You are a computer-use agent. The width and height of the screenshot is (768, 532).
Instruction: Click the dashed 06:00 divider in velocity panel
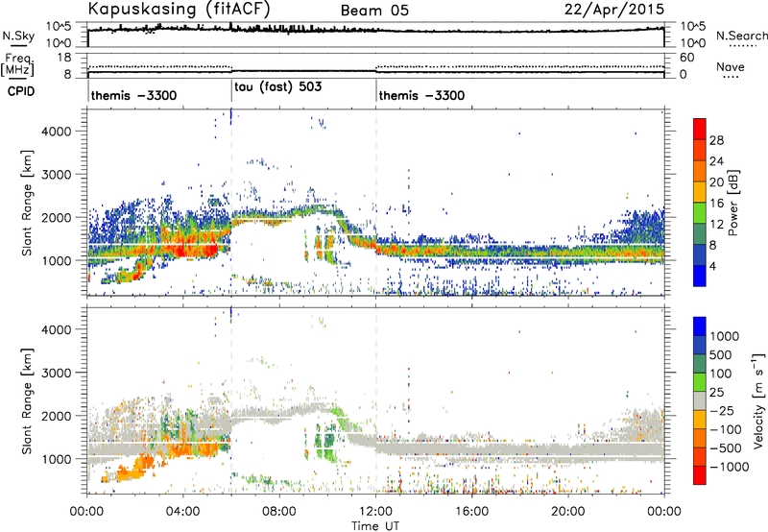click(x=231, y=400)
